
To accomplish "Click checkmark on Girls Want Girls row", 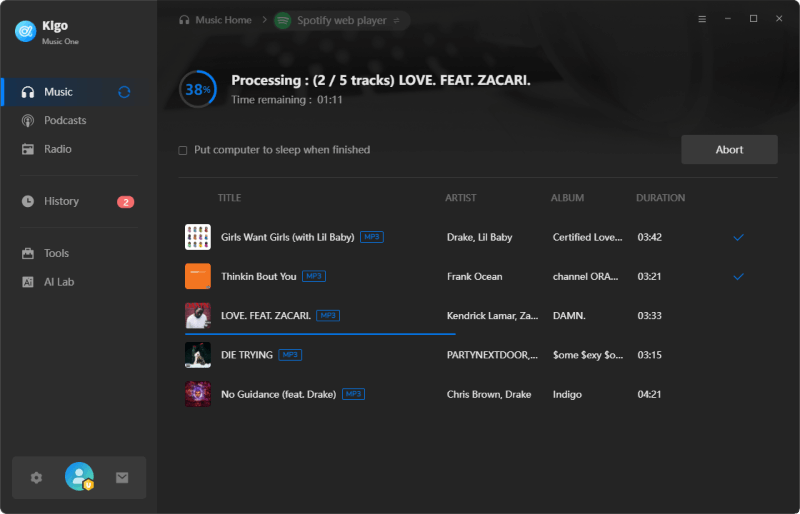I will click(738, 237).
